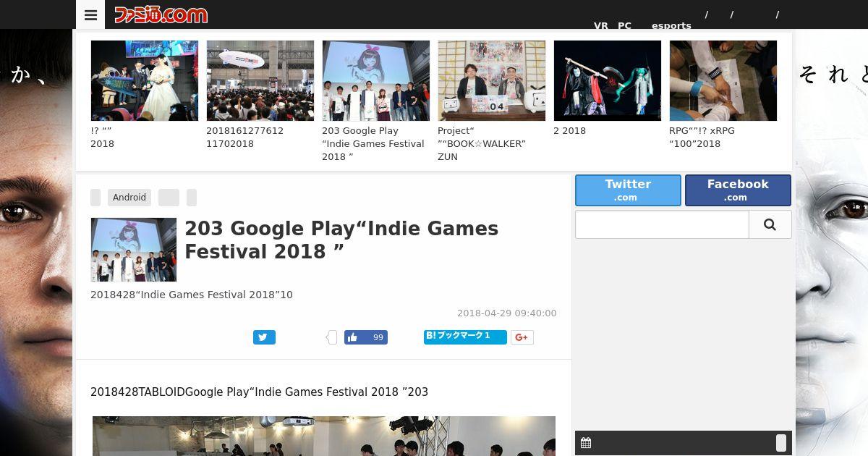Select PC in the top navigation
The image size is (868, 456).
click(624, 25)
